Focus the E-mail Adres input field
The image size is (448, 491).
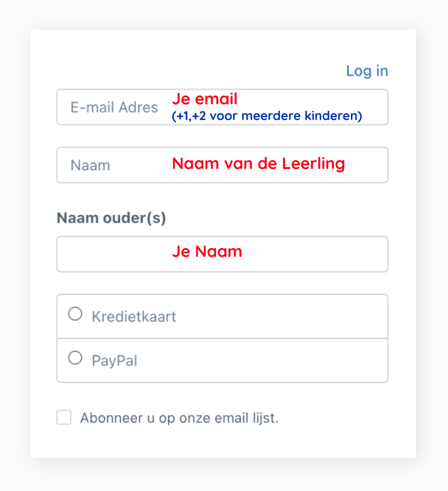click(222, 107)
